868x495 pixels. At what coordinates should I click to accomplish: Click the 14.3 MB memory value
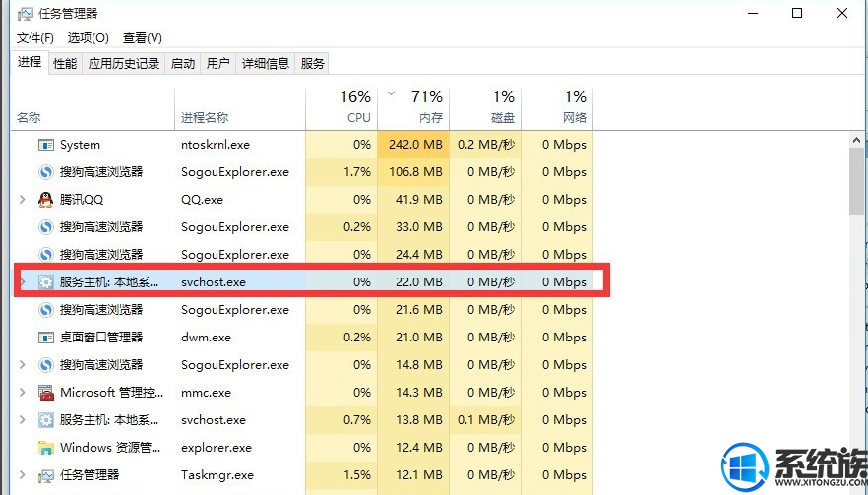coord(419,393)
